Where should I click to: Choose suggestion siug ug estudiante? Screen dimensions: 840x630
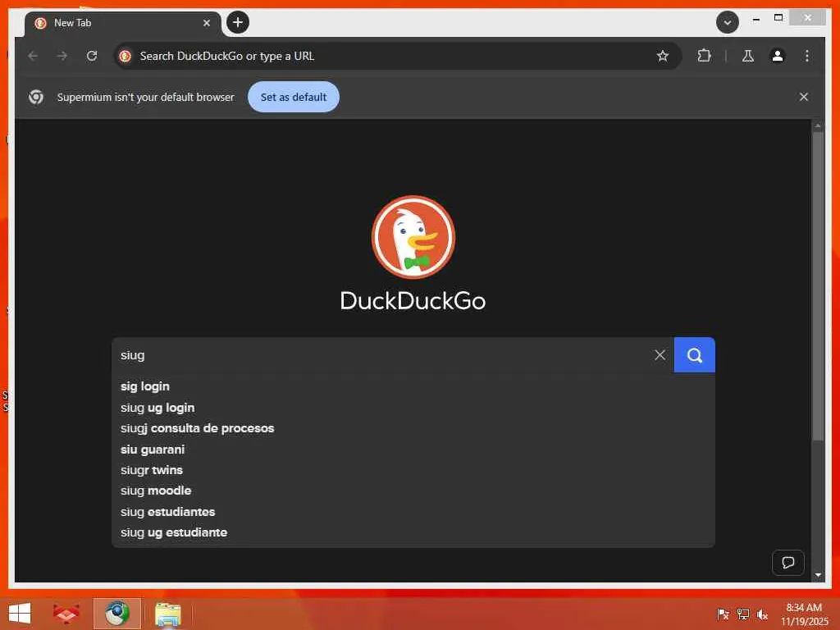[x=413, y=532]
